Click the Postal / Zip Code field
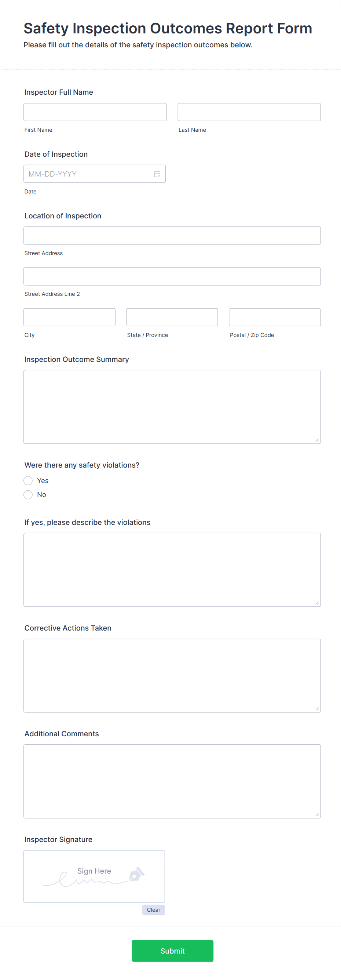The height and width of the screenshot is (980, 341). (275, 317)
